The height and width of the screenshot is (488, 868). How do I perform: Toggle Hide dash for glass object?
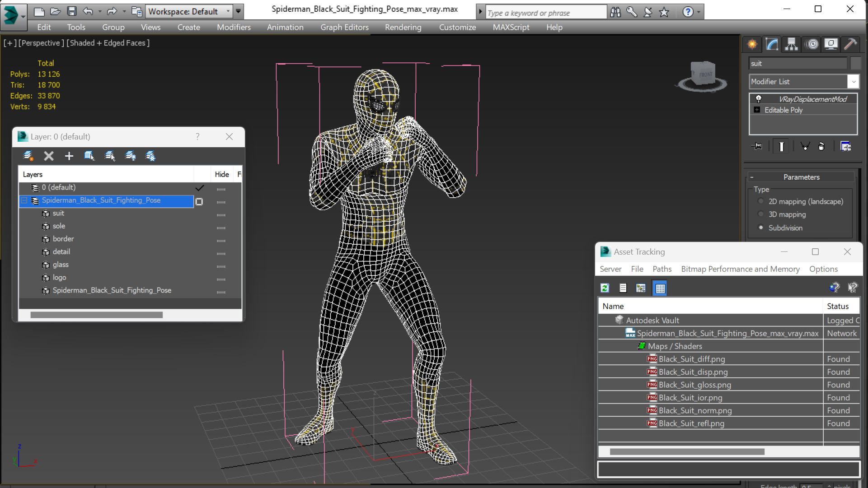(221, 266)
